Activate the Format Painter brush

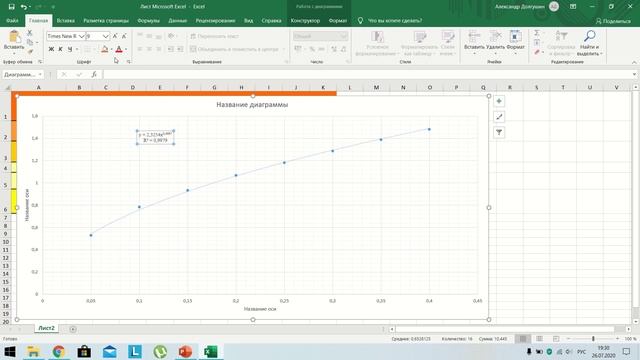tap(30, 51)
